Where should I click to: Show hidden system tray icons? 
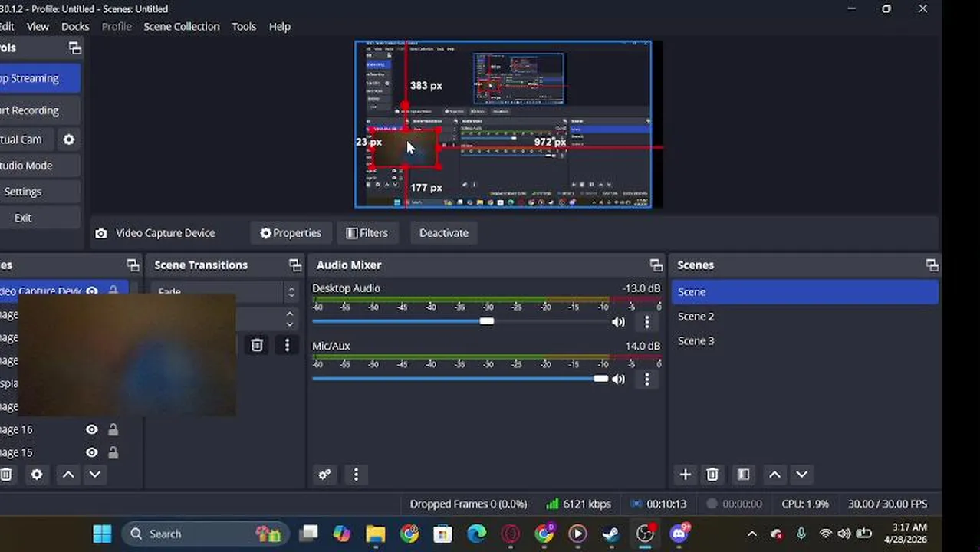point(751,534)
